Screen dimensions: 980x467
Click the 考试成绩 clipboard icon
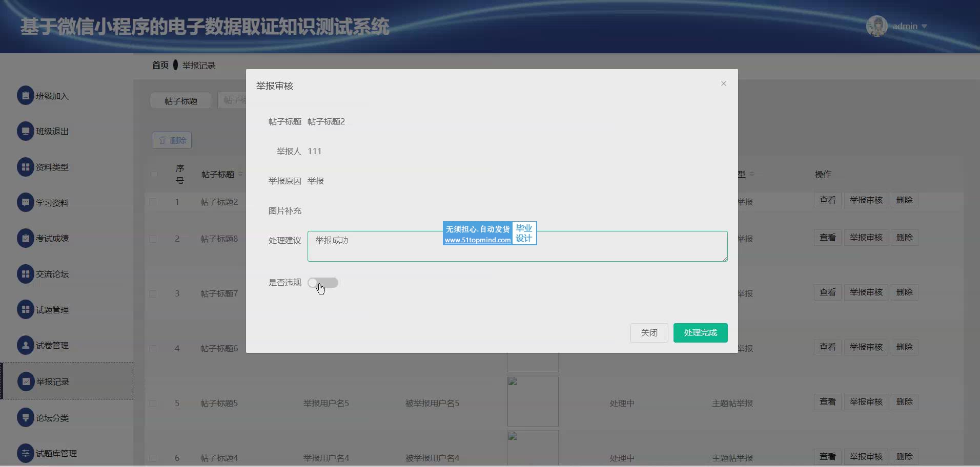[x=25, y=238]
